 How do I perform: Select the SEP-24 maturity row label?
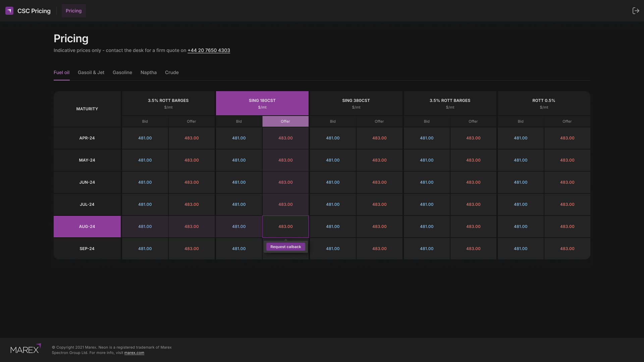coord(87,249)
